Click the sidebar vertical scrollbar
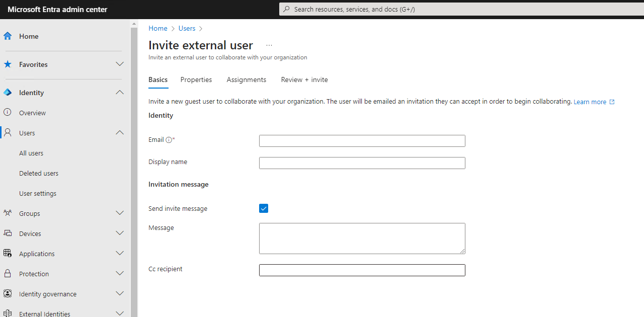The image size is (644, 317). click(134, 171)
